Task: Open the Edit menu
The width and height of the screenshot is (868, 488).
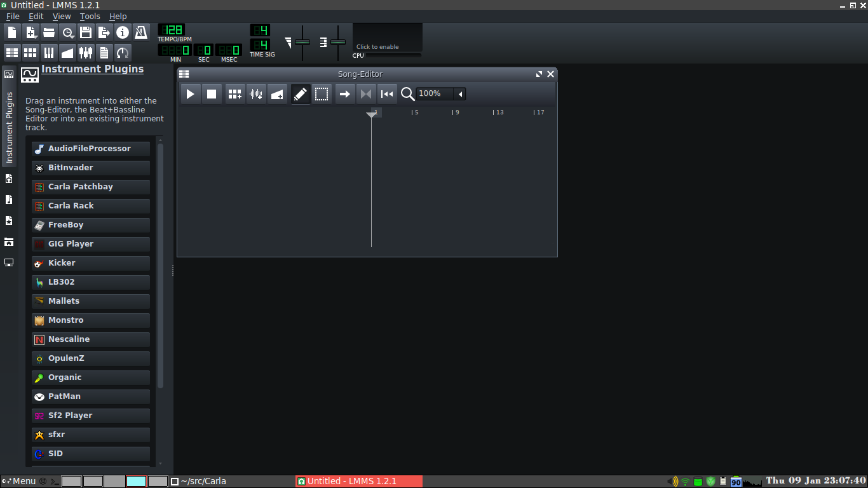Action: 36,16
